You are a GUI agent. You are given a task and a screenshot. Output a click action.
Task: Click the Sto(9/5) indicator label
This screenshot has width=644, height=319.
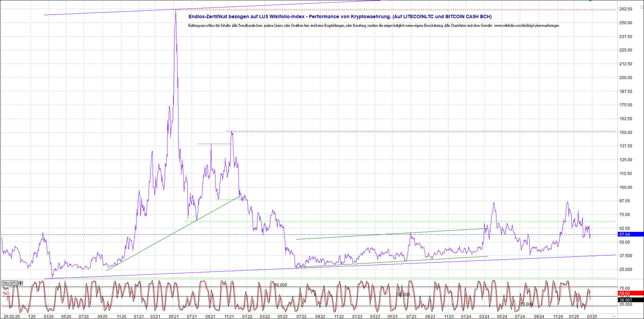[9, 283]
